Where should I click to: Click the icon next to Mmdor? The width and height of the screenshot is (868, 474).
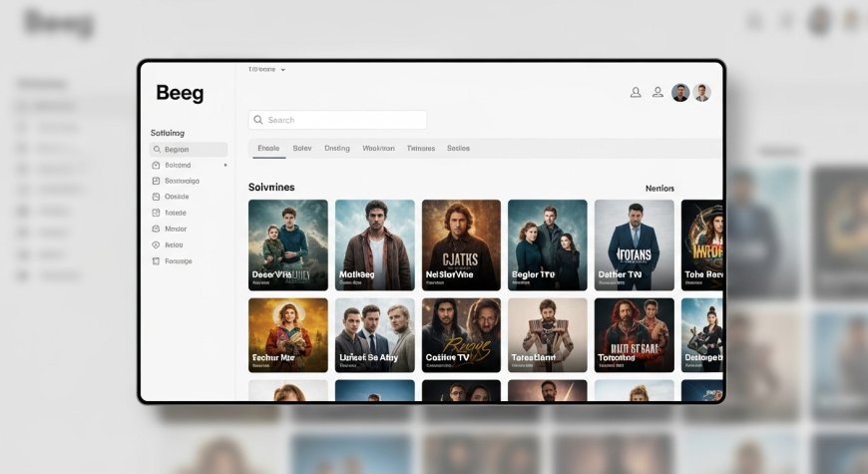tap(156, 229)
